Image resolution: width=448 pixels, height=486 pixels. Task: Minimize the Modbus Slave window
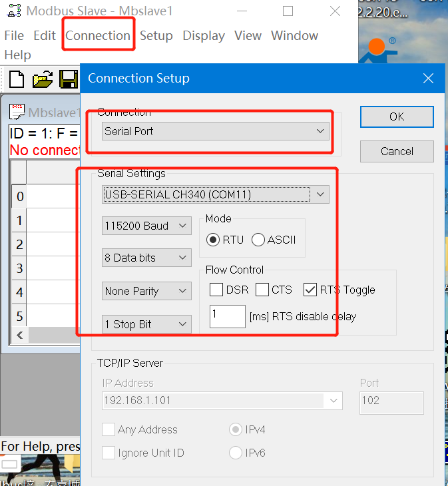(x=242, y=11)
